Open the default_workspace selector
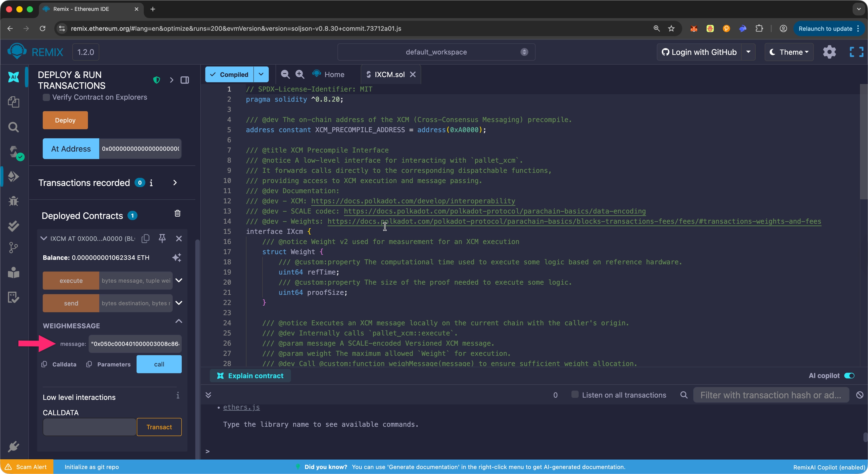This screenshot has width=868, height=474. [436, 52]
